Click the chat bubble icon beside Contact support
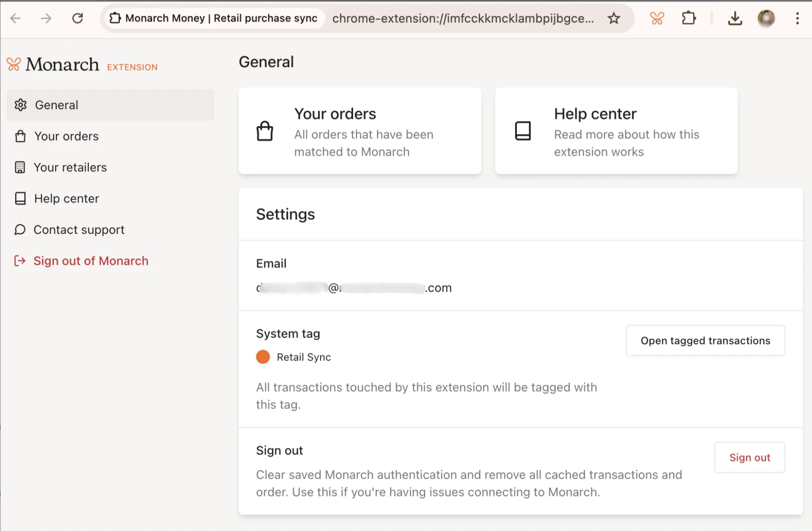This screenshot has width=812, height=531. point(20,230)
